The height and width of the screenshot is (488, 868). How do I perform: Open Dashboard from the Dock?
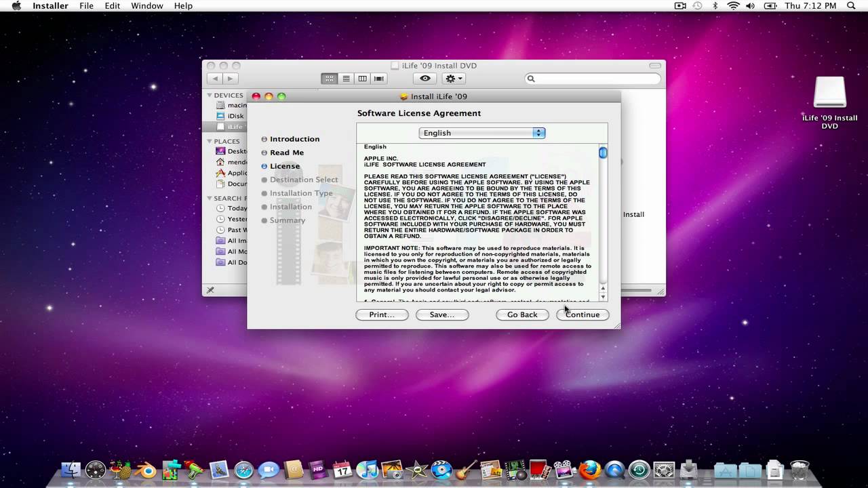tap(96, 470)
